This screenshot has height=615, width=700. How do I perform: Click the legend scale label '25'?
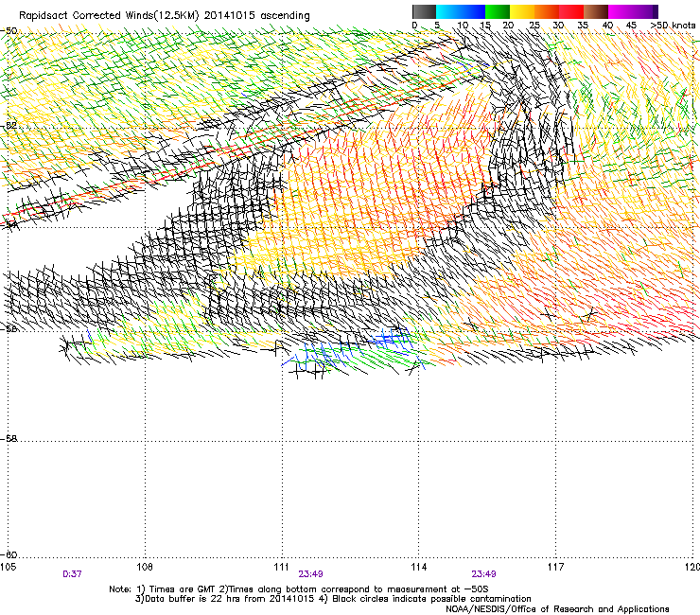(534, 26)
